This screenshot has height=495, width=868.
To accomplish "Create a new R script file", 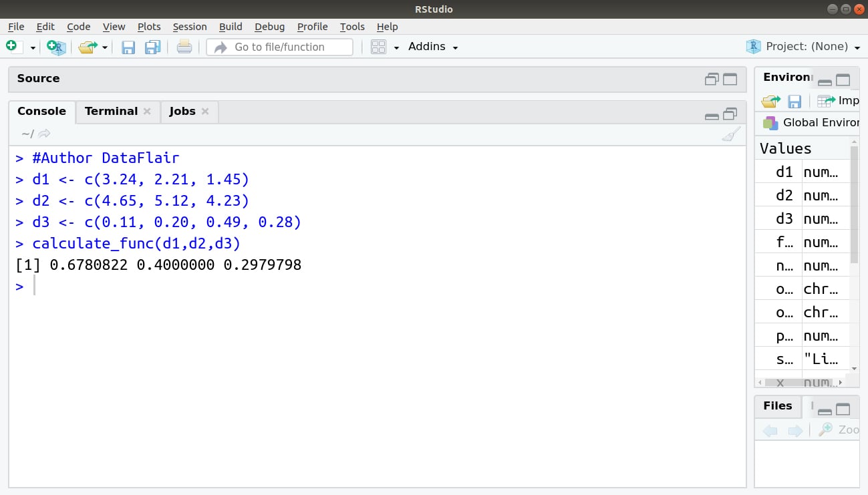I will [x=10, y=46].
